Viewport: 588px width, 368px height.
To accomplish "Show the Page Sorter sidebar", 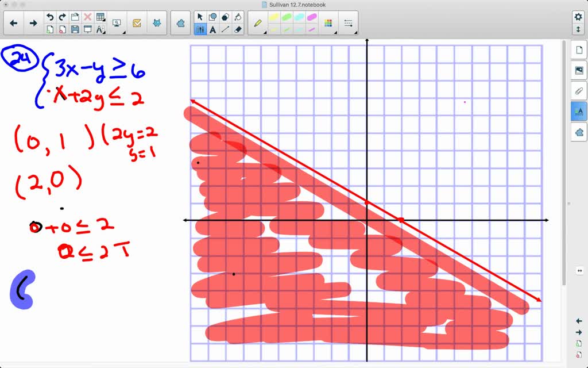I will tap(579, 50).
